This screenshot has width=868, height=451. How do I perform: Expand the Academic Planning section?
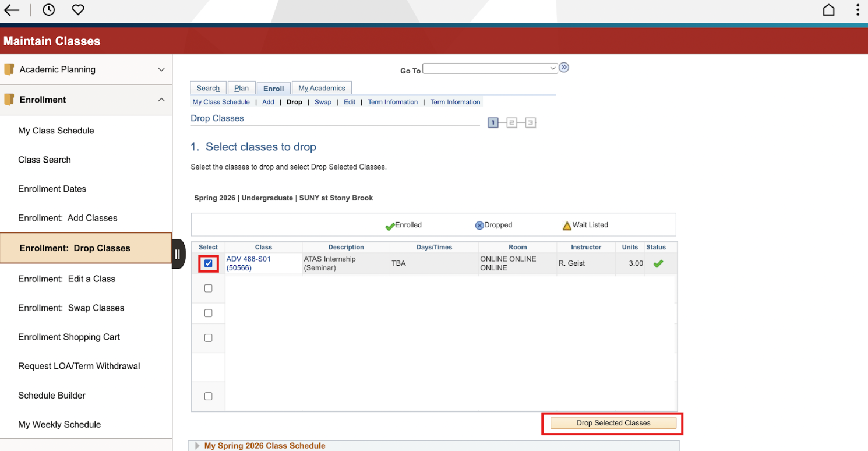click(161, 69)
